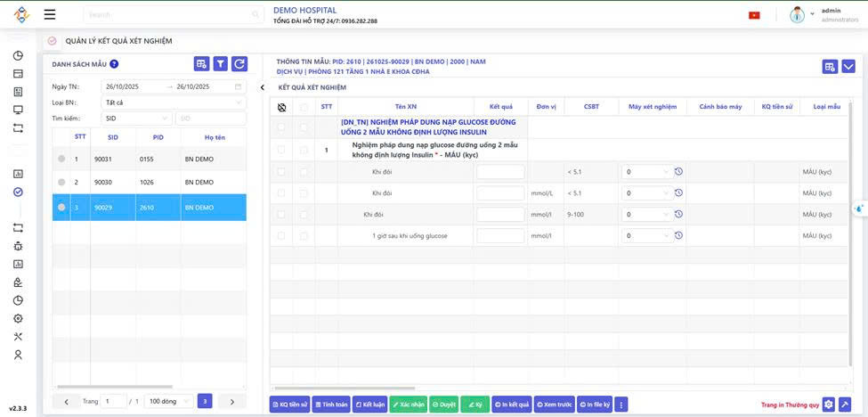Open the hamburger menu in the header
The height and width of the screenshot is (417, 868).
(x=50, y=14)
